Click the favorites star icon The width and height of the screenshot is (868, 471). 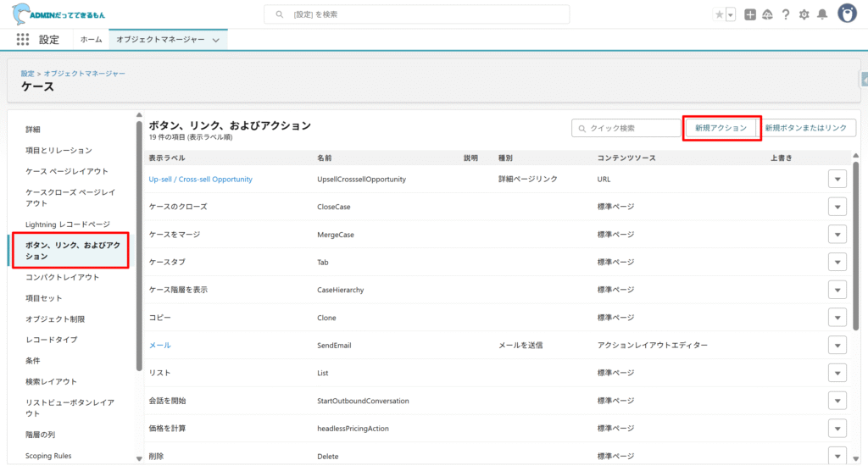pos(719,15)
